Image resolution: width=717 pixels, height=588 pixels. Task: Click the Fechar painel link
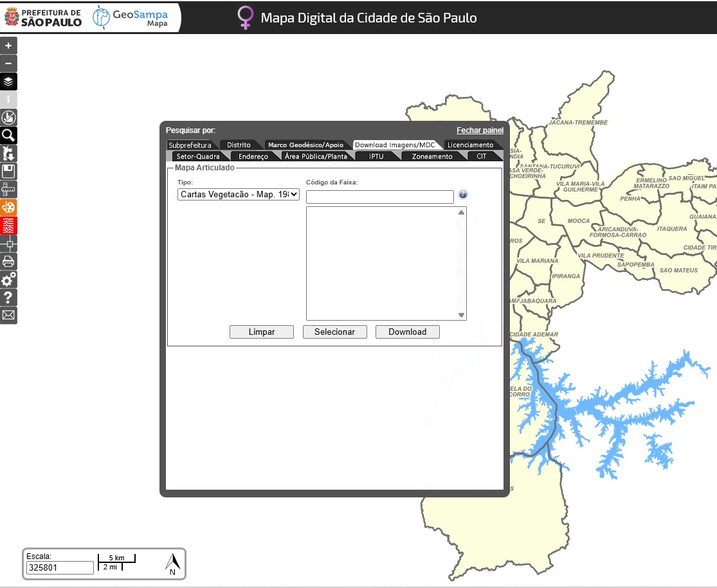[480, 130]
